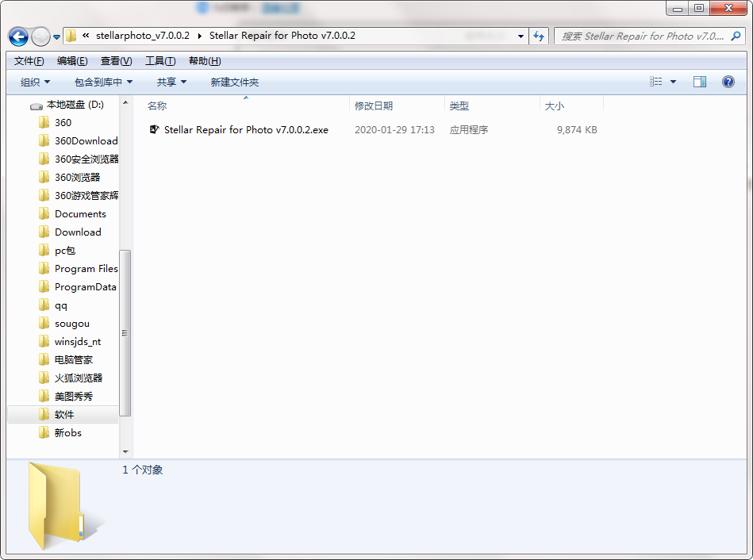Open the 包含到库中 dropdown
This screenshot has width=753, height=560.
pyautogui.click(x=103, y=82)
